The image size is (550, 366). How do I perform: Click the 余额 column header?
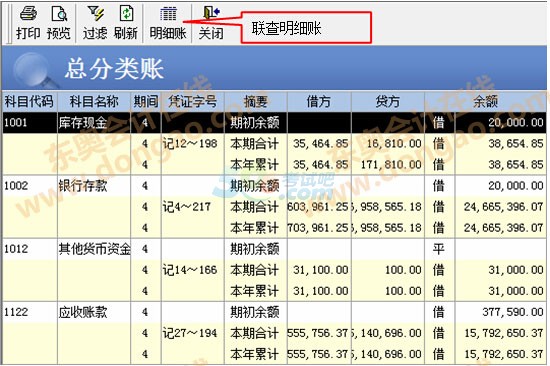(485, 102)
